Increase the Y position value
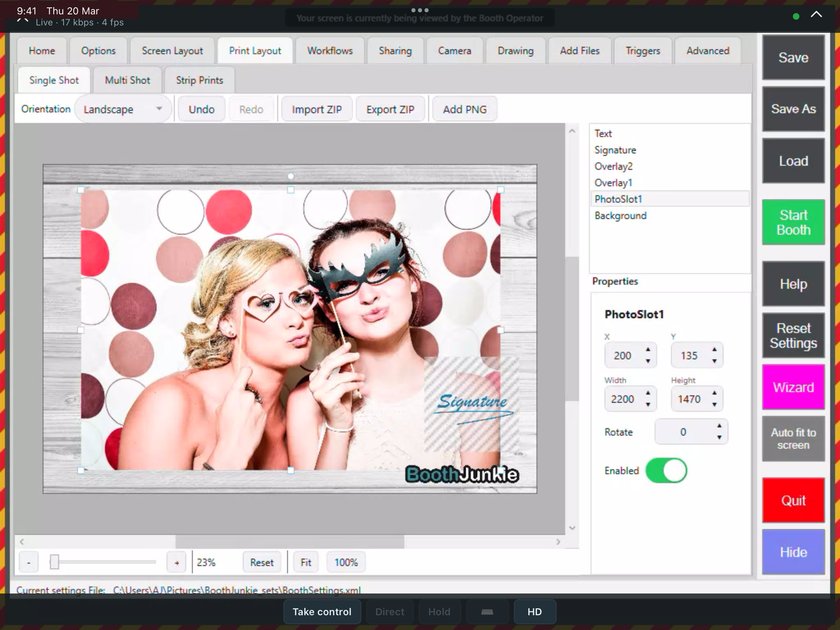This screenshot has height=630, width=840. (714, 350)
